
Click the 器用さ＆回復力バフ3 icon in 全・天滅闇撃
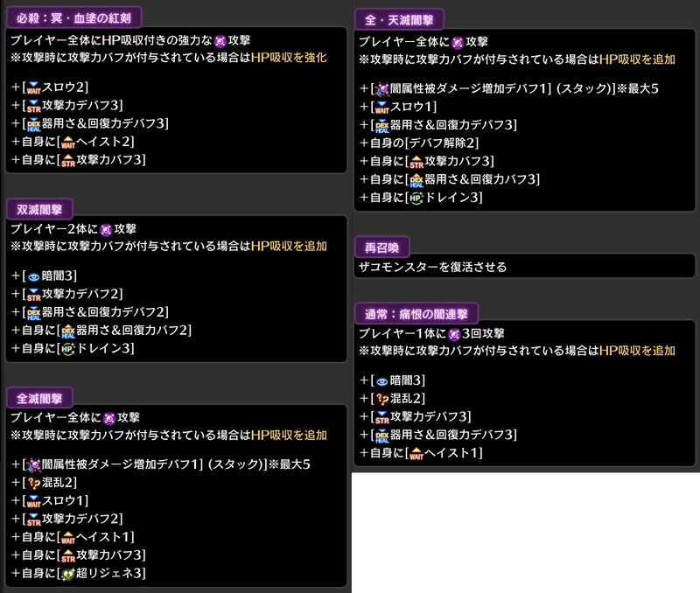point(416,179)
